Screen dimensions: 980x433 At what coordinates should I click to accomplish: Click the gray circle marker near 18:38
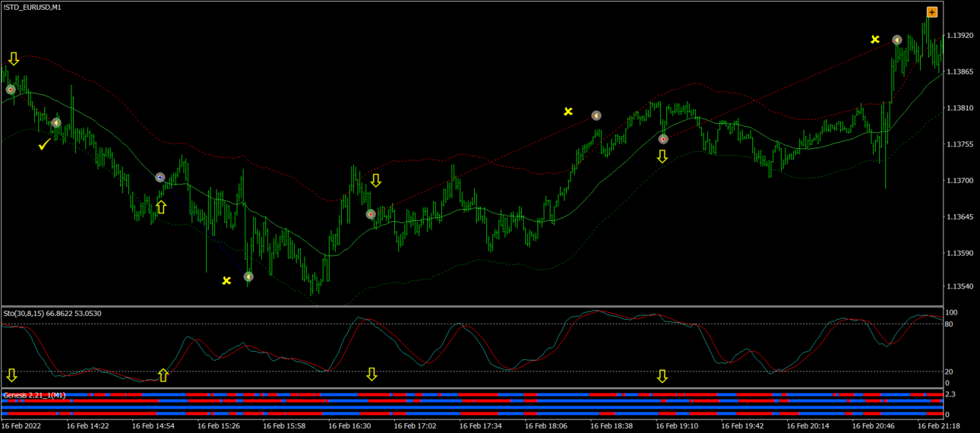coord(596,116)
